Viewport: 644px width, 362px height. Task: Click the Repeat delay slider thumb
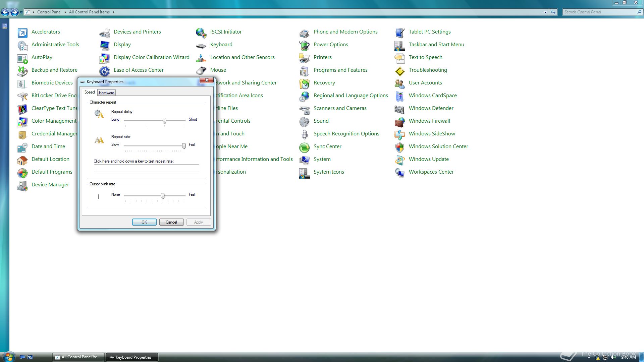(x=164, y=121)
